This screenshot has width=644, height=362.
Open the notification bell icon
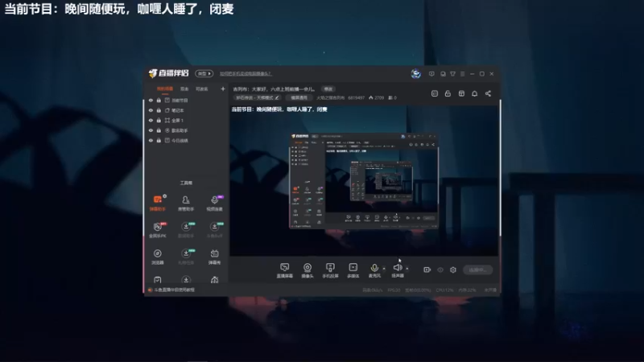(x=474, y=93)
